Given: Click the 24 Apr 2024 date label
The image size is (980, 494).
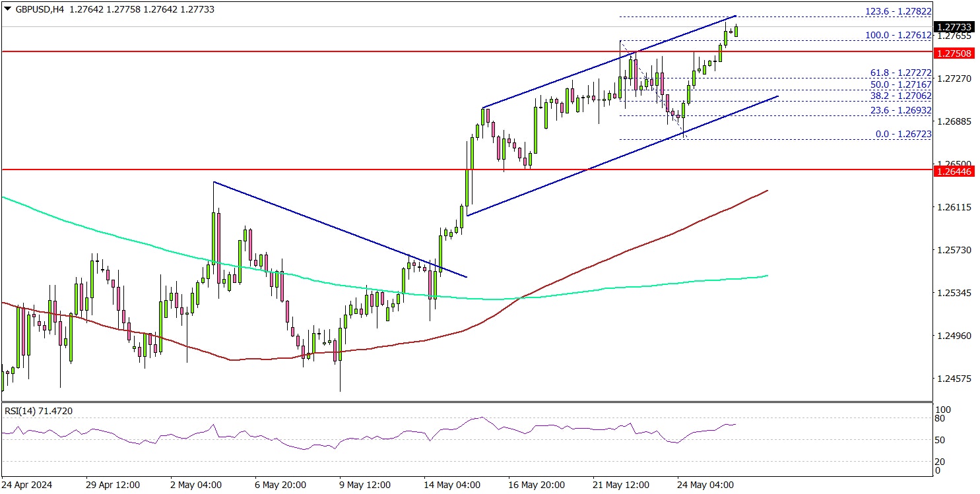Looking at the screenshot, I should [28, 485].
